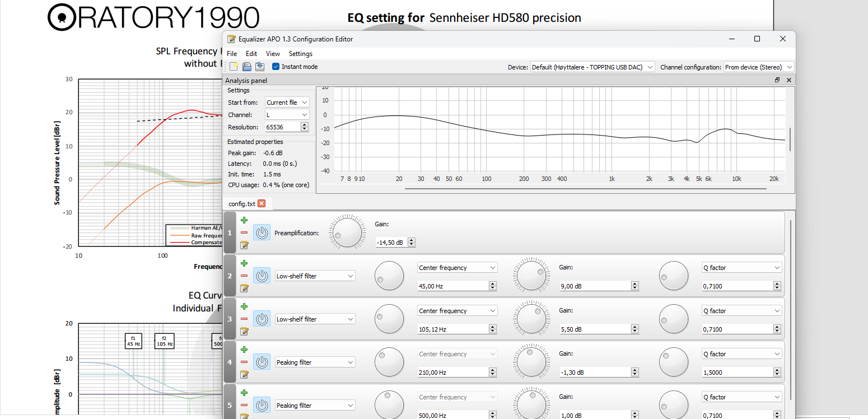
Task: Change row 4 Peaking filter type dropdown
Action: tap(315, 362)
